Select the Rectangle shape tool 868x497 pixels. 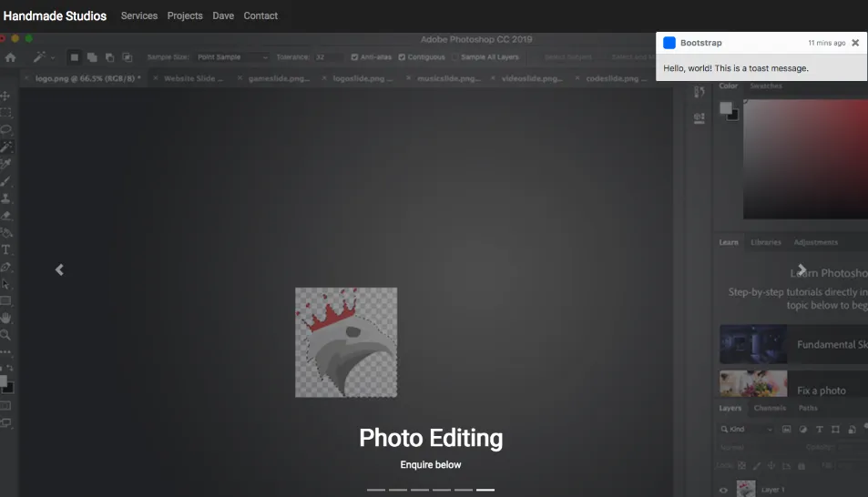(x=5, y=301)
